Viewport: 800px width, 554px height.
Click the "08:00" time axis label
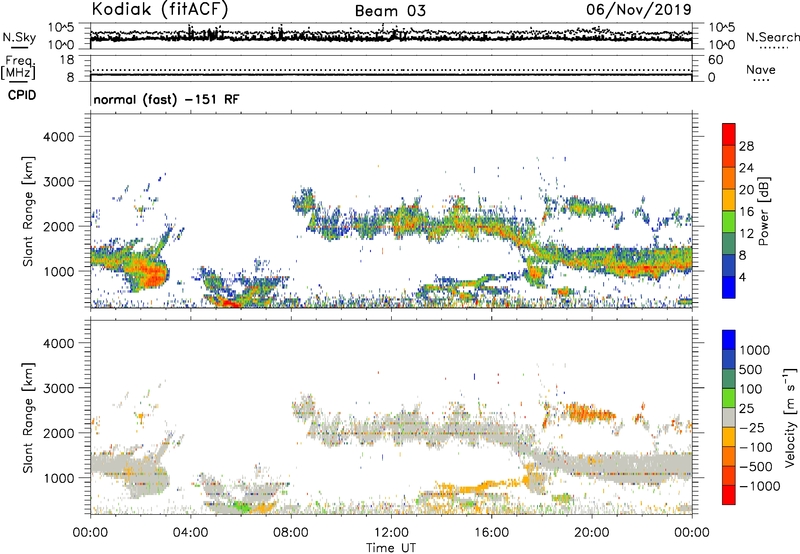pyautogui.click(x=291, y=533)
